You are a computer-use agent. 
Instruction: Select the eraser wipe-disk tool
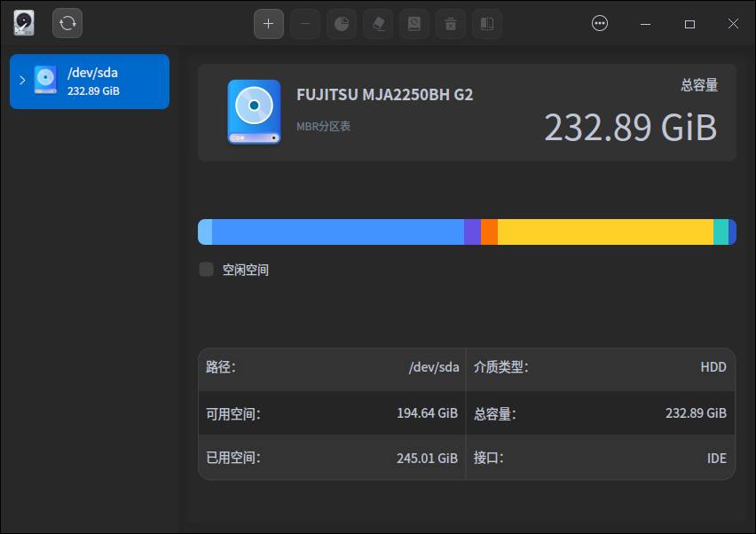point(378,24)
